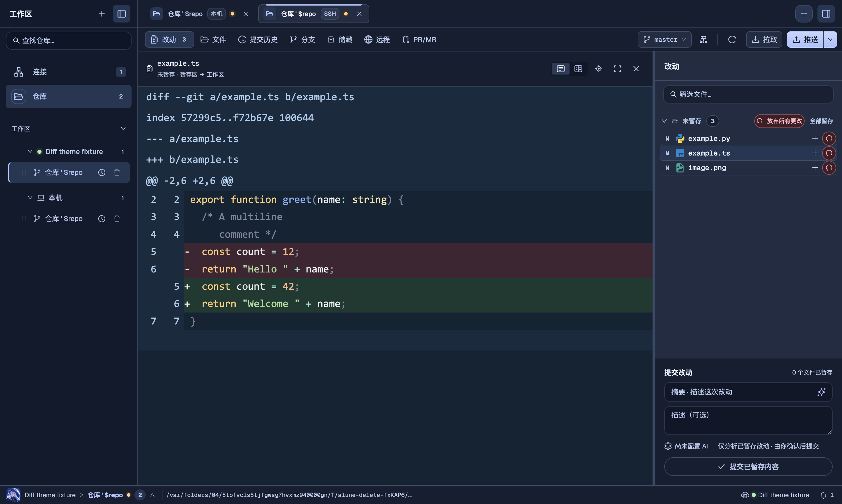
Task: Collapse the 未暂存 unstaged group
Action: (x=664, y=121)
